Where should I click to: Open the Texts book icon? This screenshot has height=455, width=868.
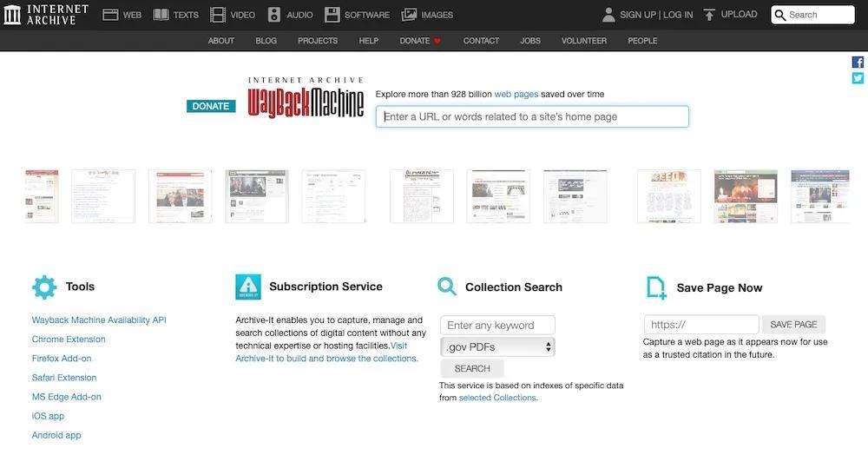[161, 15]
